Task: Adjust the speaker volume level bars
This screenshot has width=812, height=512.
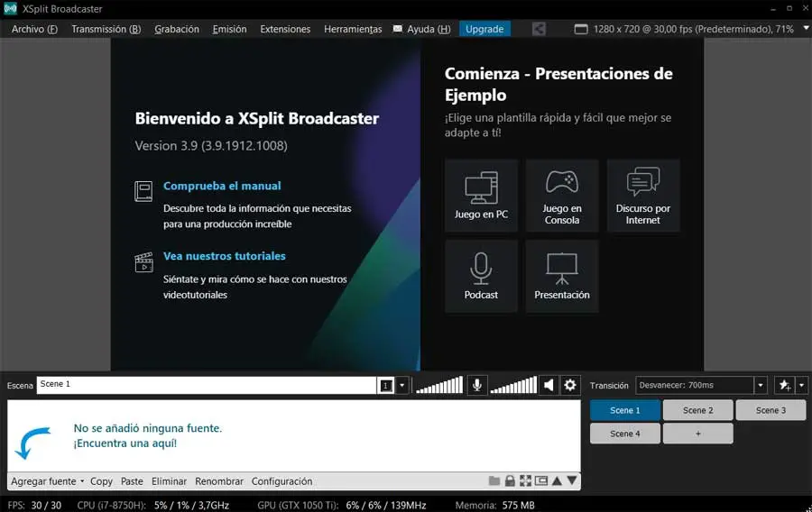Action: (x=513, y=385)
